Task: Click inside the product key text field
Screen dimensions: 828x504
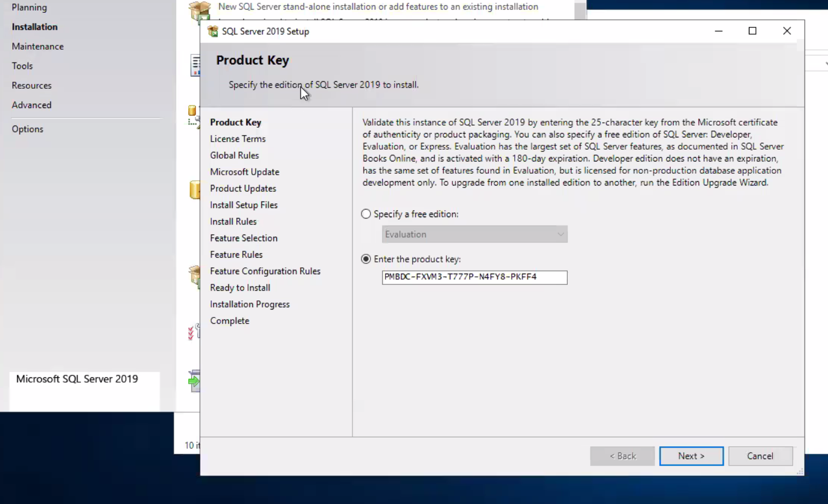Action: pos(474,277)
